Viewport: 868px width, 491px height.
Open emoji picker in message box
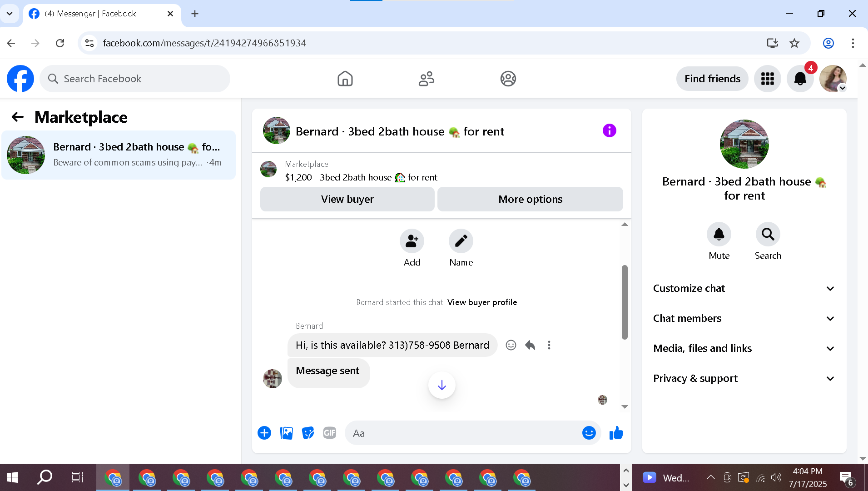(589, 433)
